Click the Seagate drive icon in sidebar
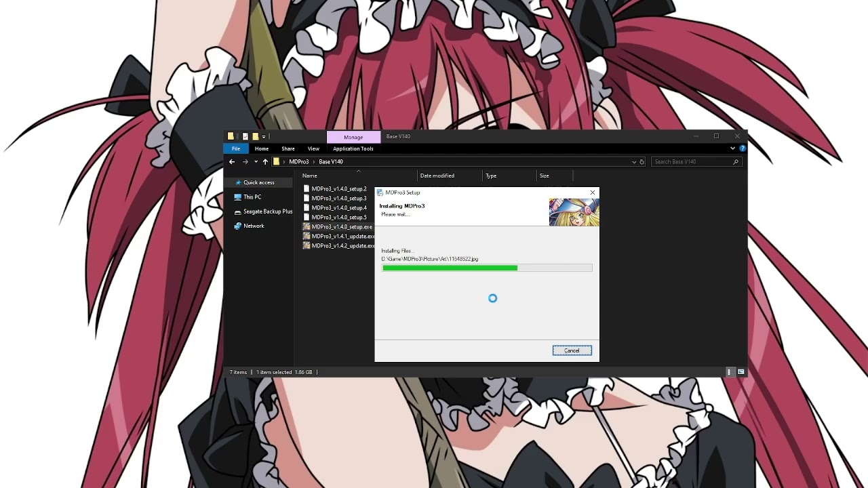Screen dimensions: 868x488 click(237, 211)
